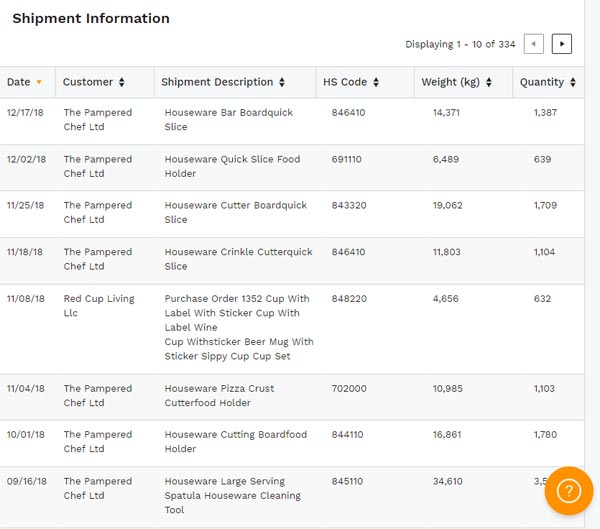Select weight value 10,985
This screenshot has height=529, width=600.
point(448,389)
